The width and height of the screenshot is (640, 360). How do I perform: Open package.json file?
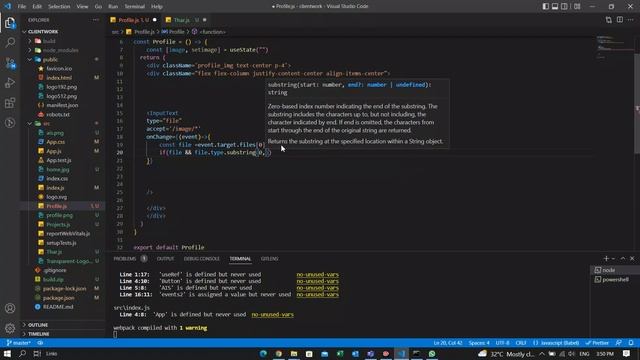coord(58,298)
